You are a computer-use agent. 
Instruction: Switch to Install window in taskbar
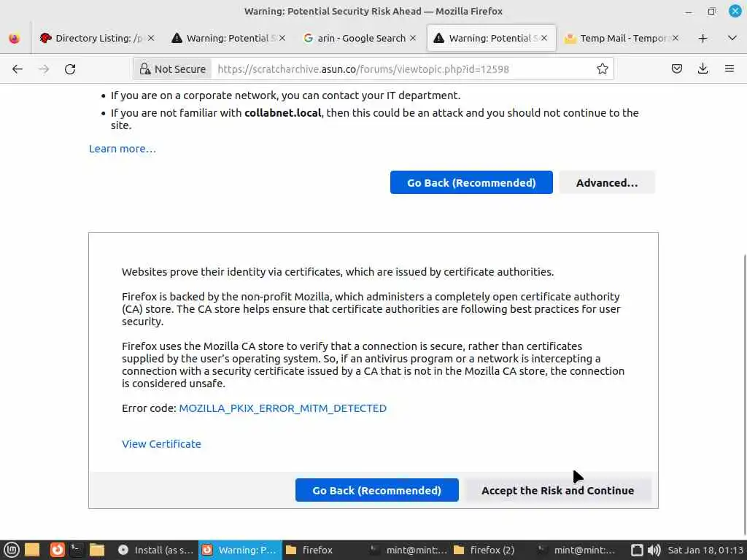tap(155, 550)
